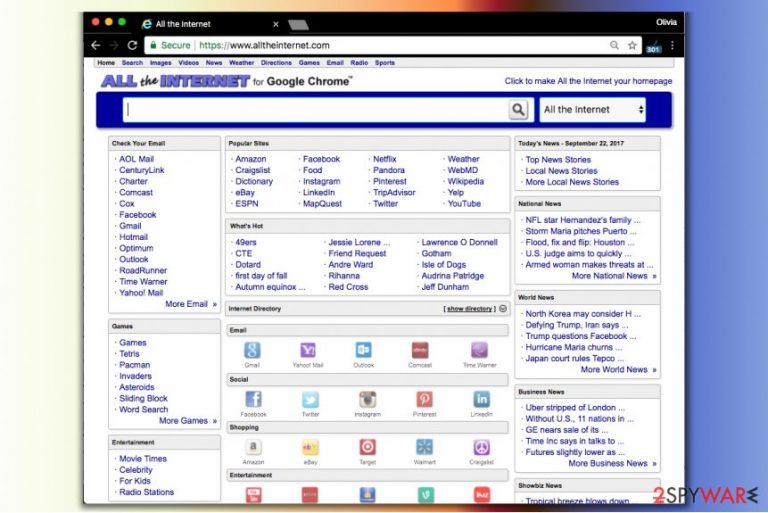
Task: Click the zoom magnifier icon in address bar
Action: pyautogui.click(x=614, y=45)
